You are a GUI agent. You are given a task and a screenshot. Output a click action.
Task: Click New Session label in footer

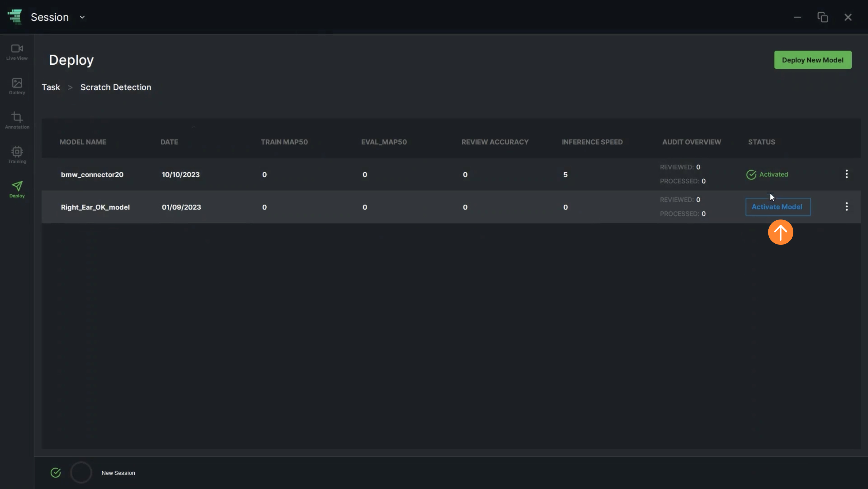[x=118, y=473]
